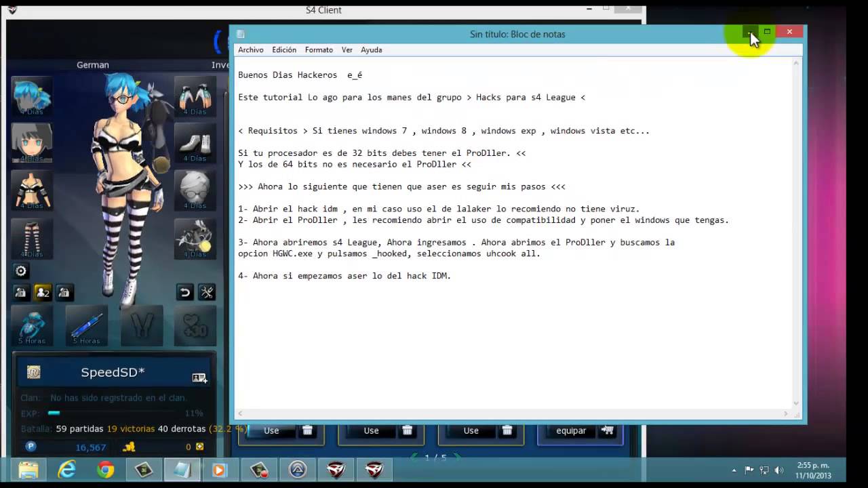Open the Edición menu in Notepad
Screen dimensions: 868x488
point(284,49)
